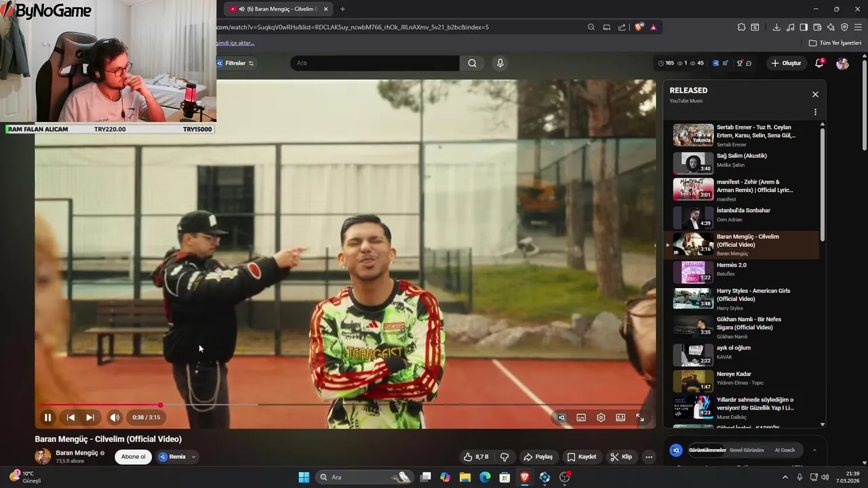This screenshot has width=868, height=488.
Task: Click the YouTube search field
Action: [x=375, y=63]
